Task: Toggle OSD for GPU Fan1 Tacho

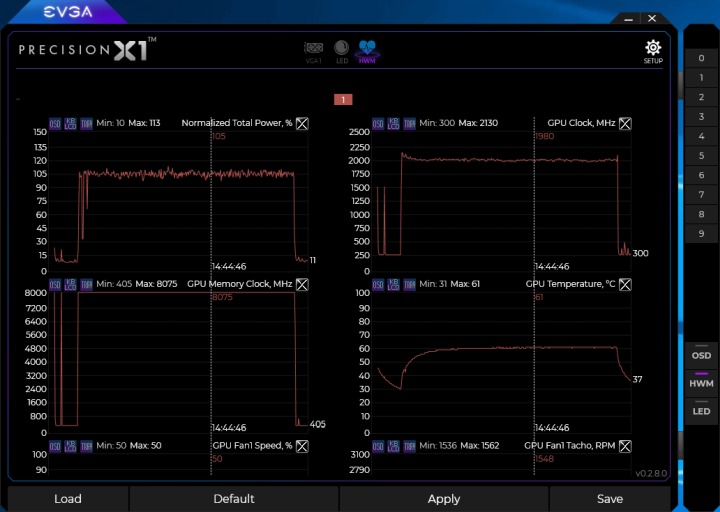Action: [x=378, y=446]
